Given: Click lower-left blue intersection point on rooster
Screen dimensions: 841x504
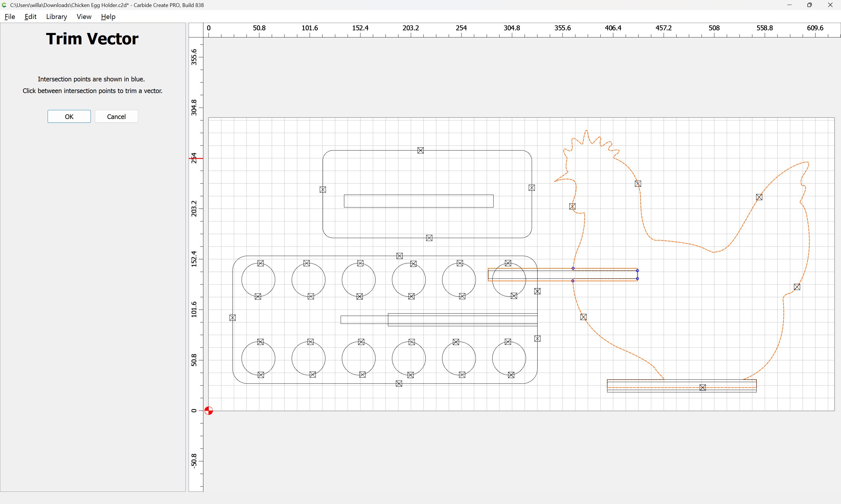Looking at the screenshot, I should (x=573, y=281).
